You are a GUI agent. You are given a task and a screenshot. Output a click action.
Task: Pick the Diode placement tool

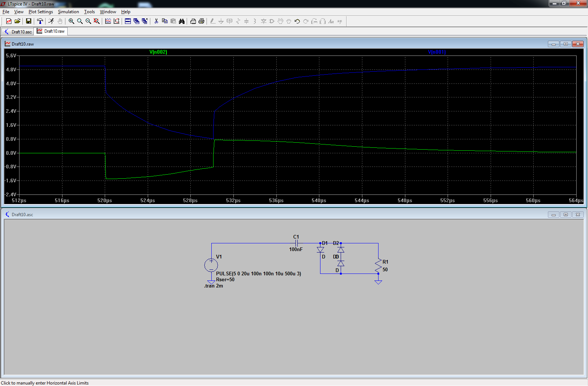tap(263, 21)
